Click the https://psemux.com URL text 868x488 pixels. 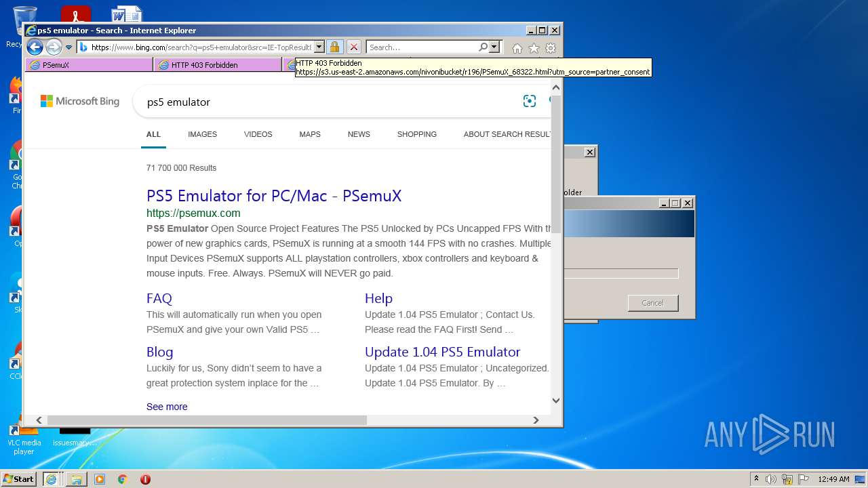(x=193, y=213)
